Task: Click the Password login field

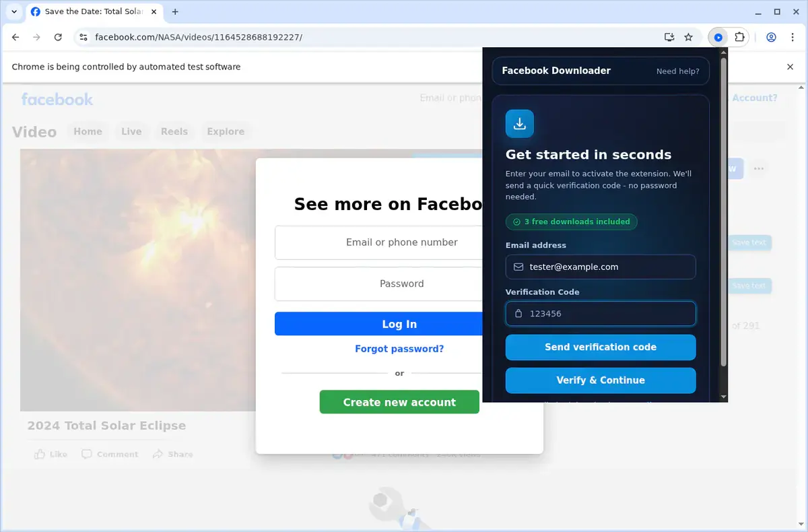Action: [x=379, y=284]
